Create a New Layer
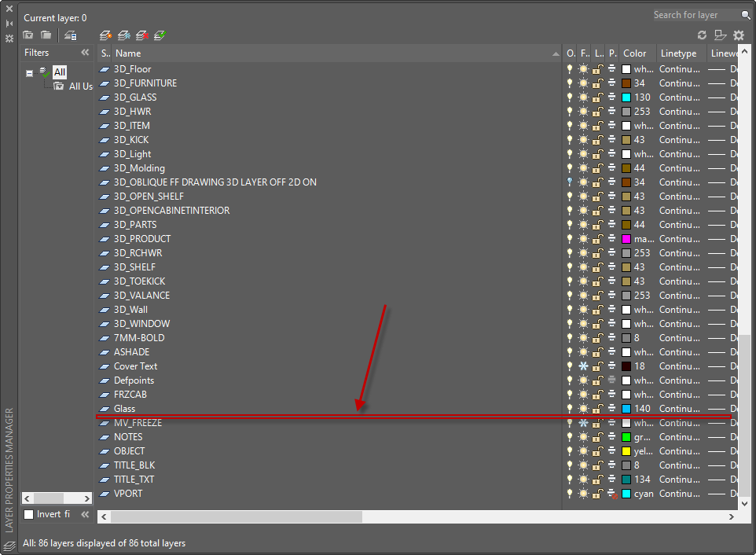The image size is (756, 555). [105, 35]
